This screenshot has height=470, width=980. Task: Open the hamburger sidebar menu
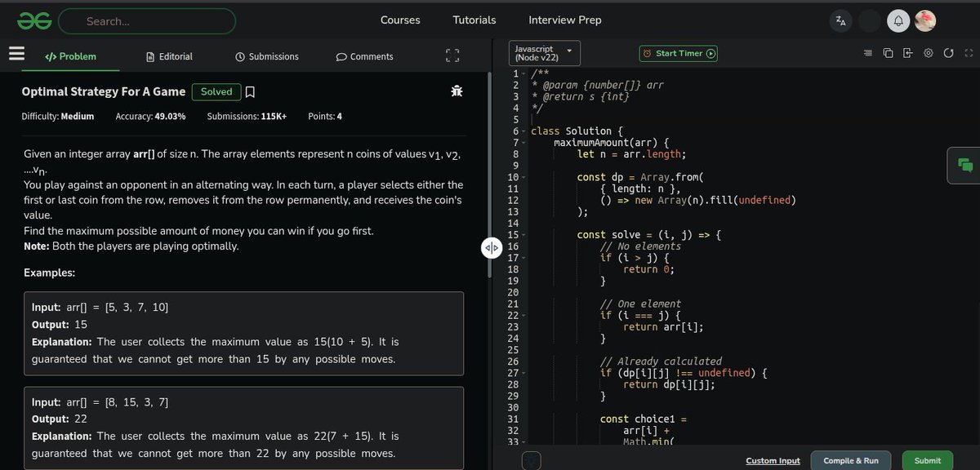pyautogui.click(x=17, y=54)
